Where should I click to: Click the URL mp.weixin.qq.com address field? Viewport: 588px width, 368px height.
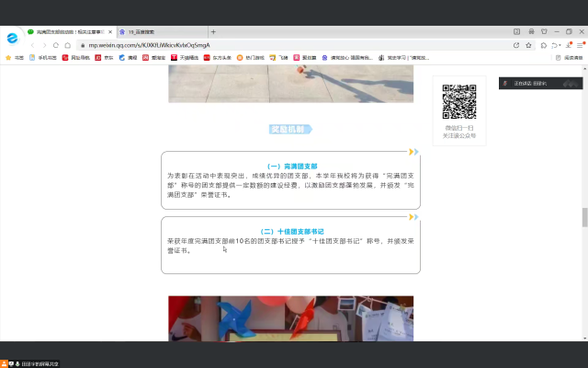[149, 45]
